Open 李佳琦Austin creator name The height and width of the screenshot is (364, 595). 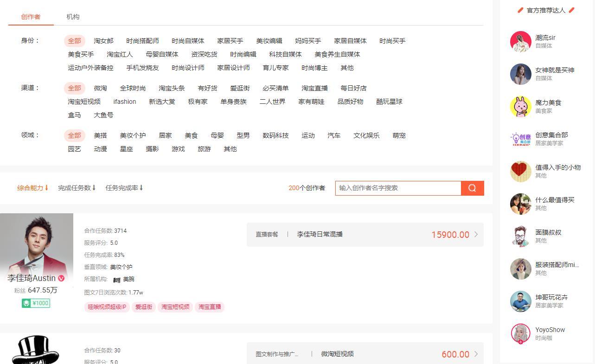pos(32,278)
